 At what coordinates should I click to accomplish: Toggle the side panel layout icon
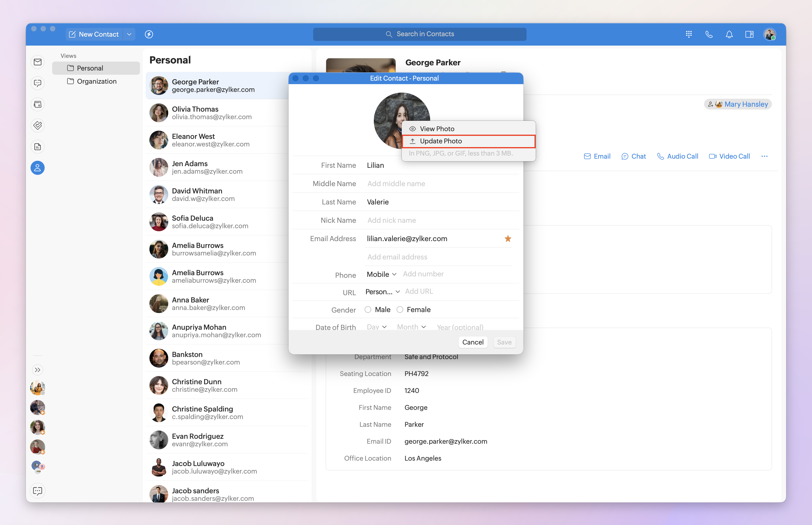[749, 34]
